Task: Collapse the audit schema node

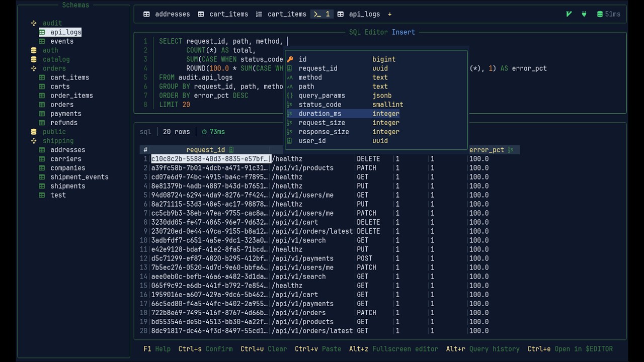Action: [34, 23]
